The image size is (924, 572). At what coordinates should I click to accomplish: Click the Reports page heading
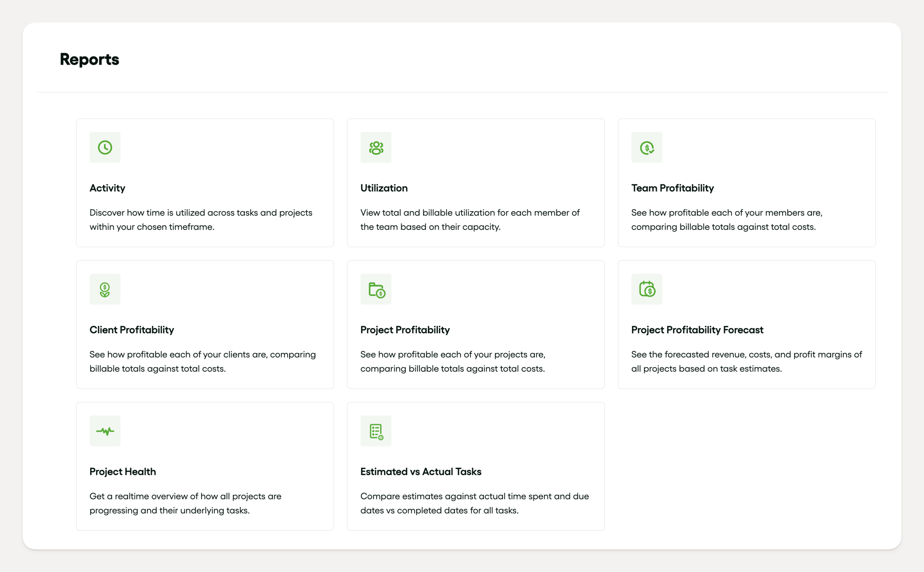click(89, 59)
